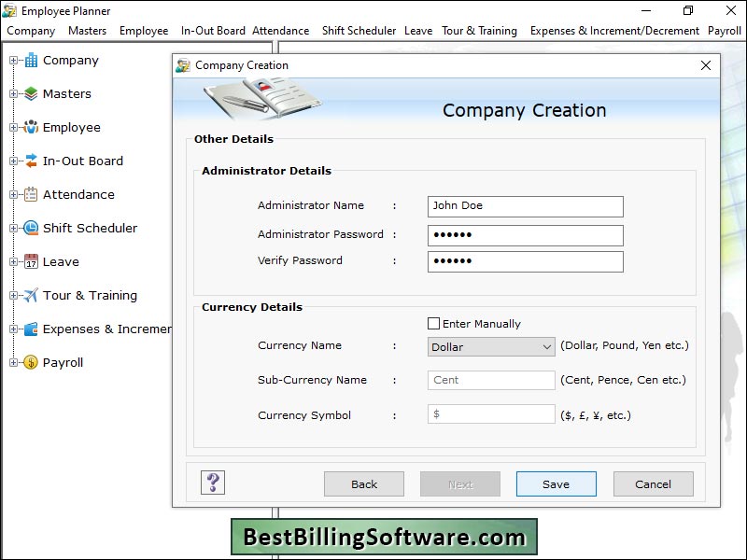Expand the Expenses & Increment tree item
The image size is (747, 560).
[x=11, y=329]
